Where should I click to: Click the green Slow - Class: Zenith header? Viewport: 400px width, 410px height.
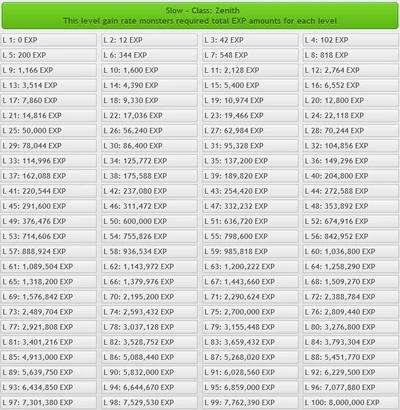coord(200,16)
